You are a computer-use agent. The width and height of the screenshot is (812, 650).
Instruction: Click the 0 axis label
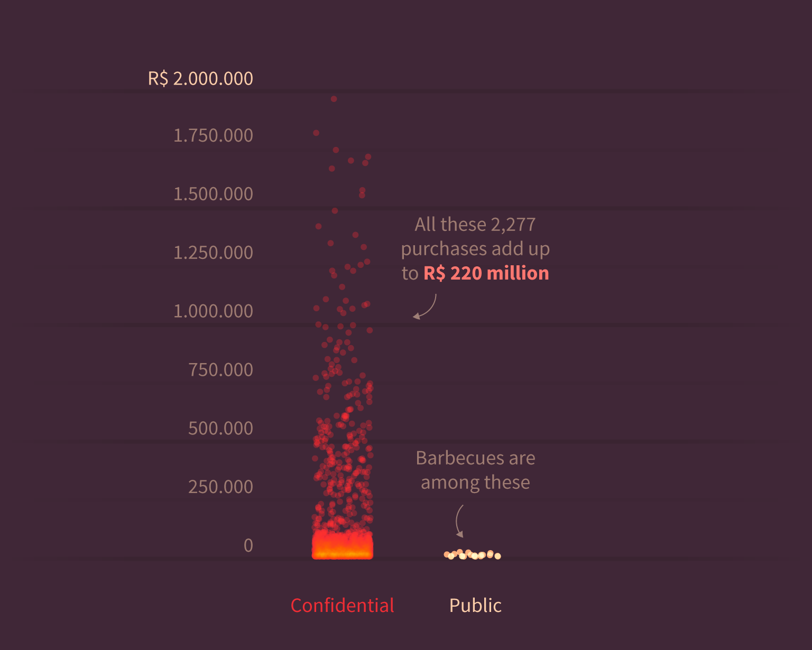tap(248, 545)
